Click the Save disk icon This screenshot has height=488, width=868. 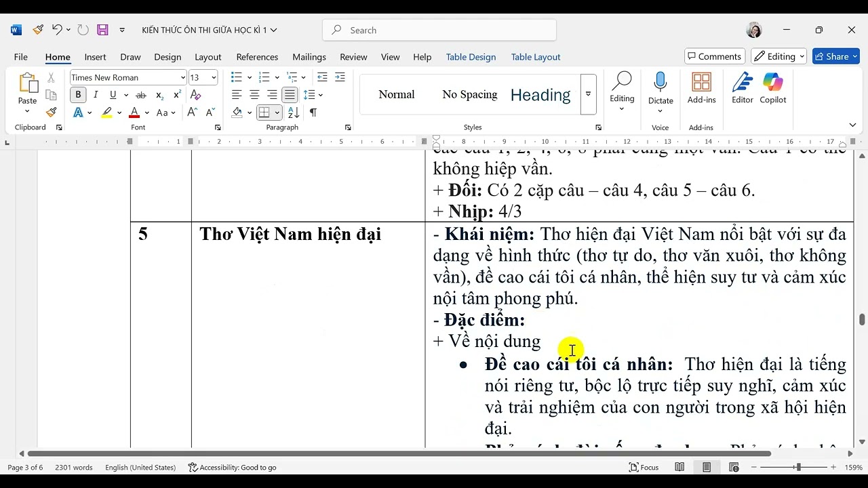(x=102, y=30)
